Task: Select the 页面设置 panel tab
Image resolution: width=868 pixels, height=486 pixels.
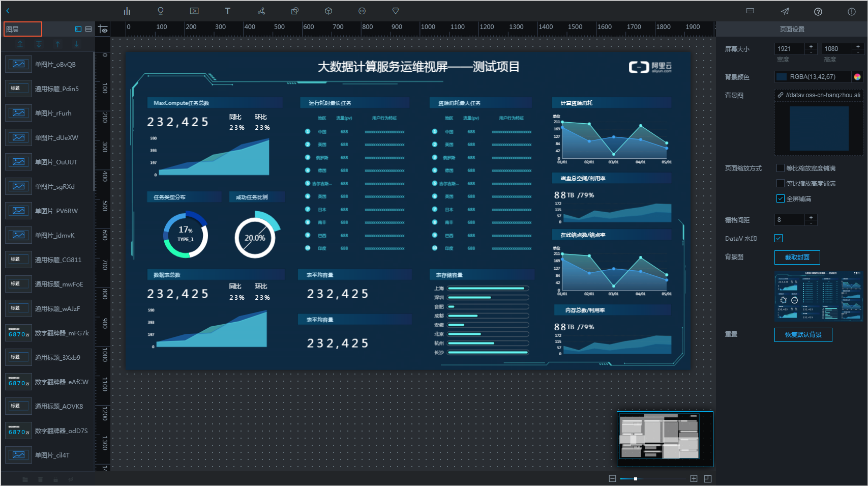Action: (x=792, y=29)
